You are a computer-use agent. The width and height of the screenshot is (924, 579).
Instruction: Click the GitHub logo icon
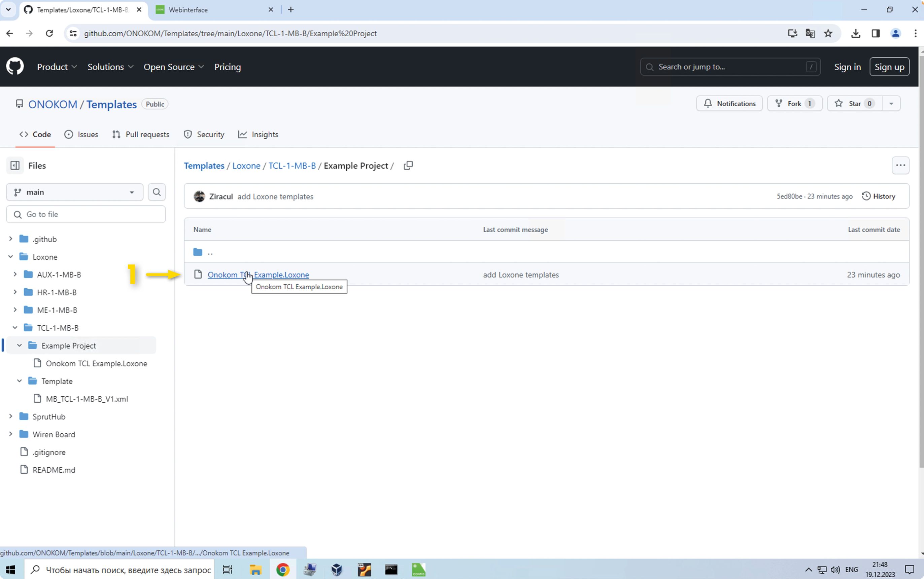tap(15, 67)
